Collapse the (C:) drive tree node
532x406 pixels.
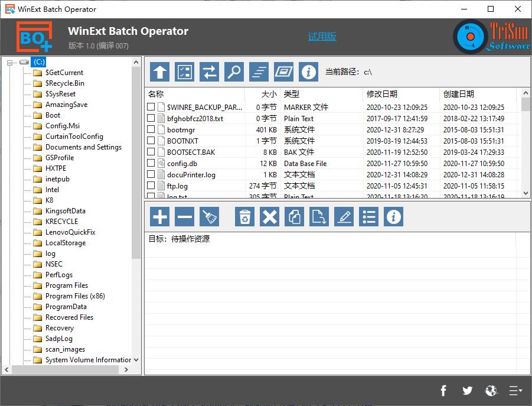[x=10, y=63]
